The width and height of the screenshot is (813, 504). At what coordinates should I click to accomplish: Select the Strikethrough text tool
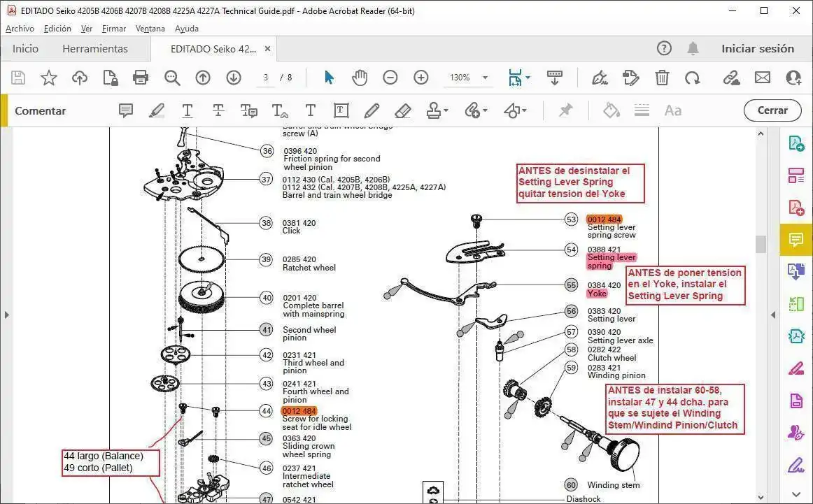click(218, 110)
